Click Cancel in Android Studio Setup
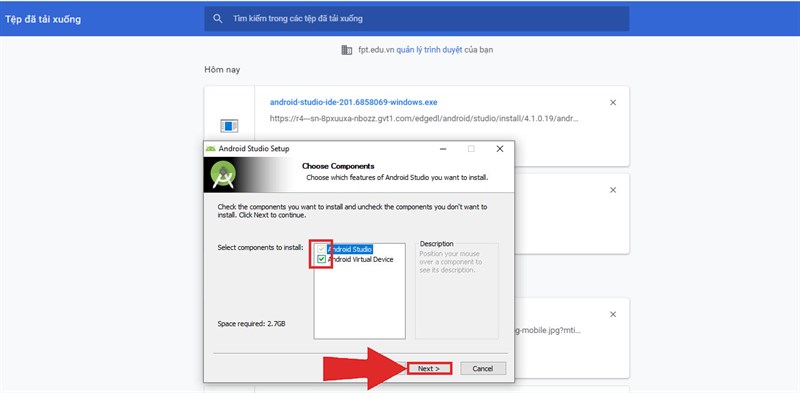Image resolution: width=800 pixels, height=393 pixels. point(483,369)
